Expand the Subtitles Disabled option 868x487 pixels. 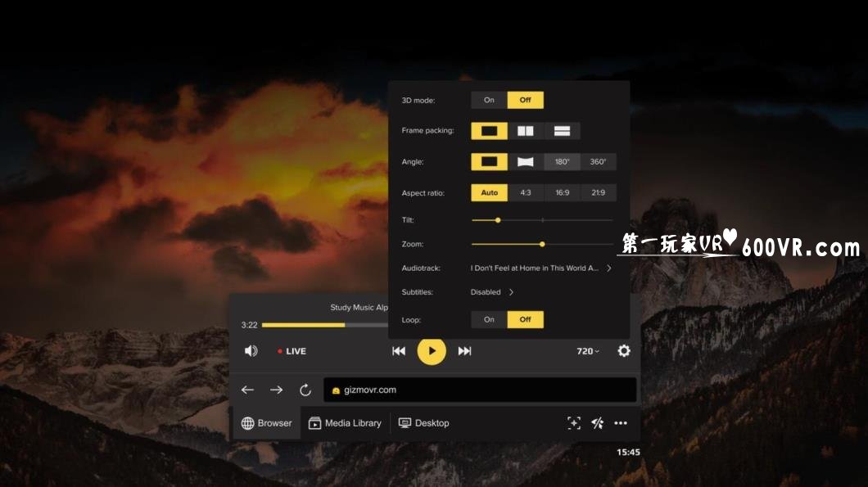point(511,292)
